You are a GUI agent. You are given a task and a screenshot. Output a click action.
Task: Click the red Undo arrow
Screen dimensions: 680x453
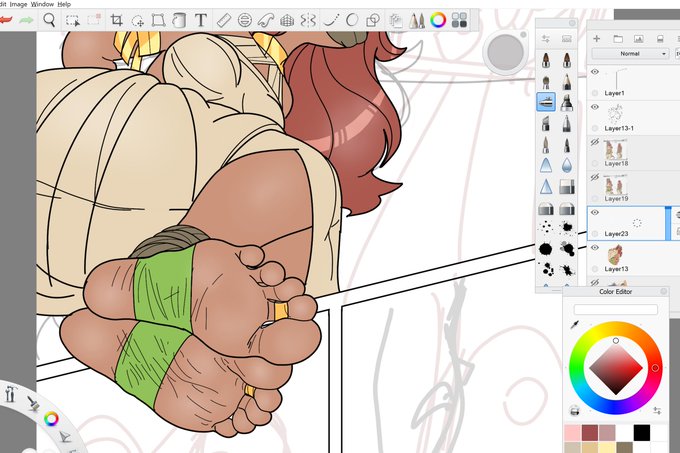tap(5, 20)
